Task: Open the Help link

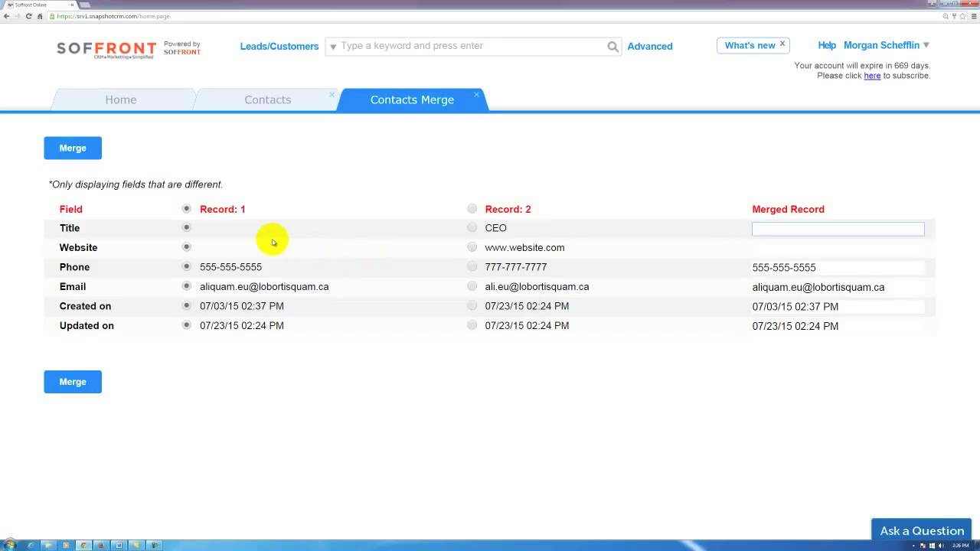Action: (x=827, y=45)
